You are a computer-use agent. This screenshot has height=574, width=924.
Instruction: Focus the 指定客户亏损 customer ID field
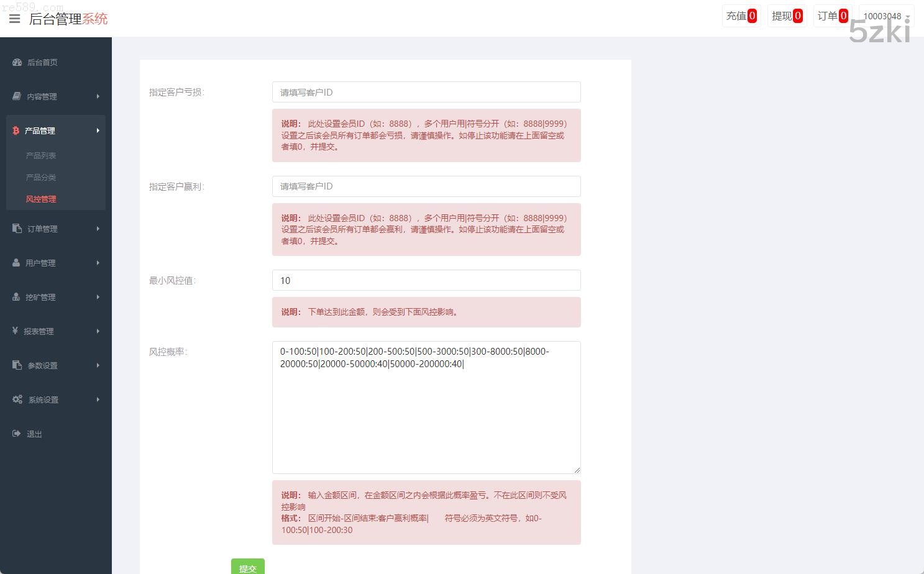click(426, 92)
